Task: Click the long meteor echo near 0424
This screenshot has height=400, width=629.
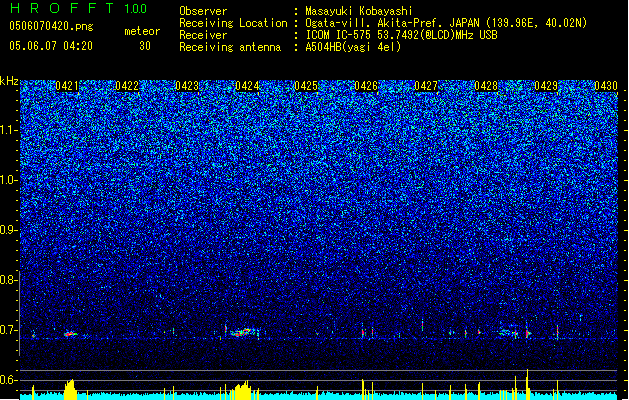Action: point(243,332)
